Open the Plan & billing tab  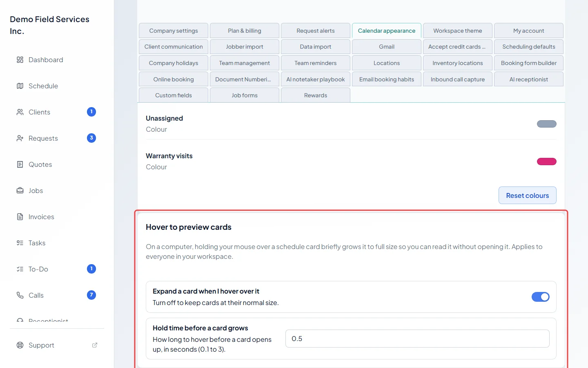coord(245,31)
